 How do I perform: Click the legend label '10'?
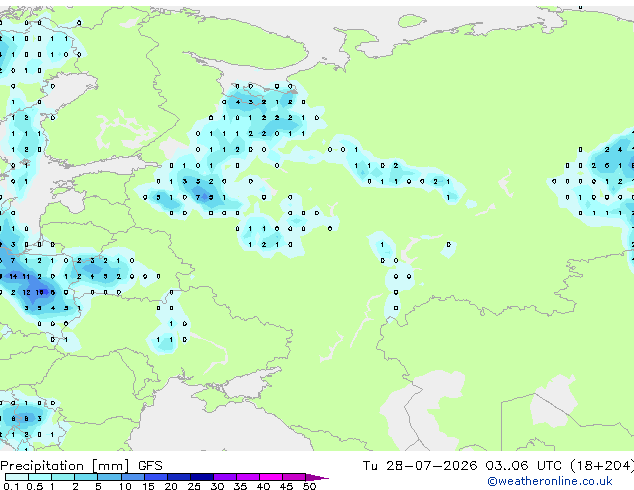pyautogui.click(x=125, y=486)
